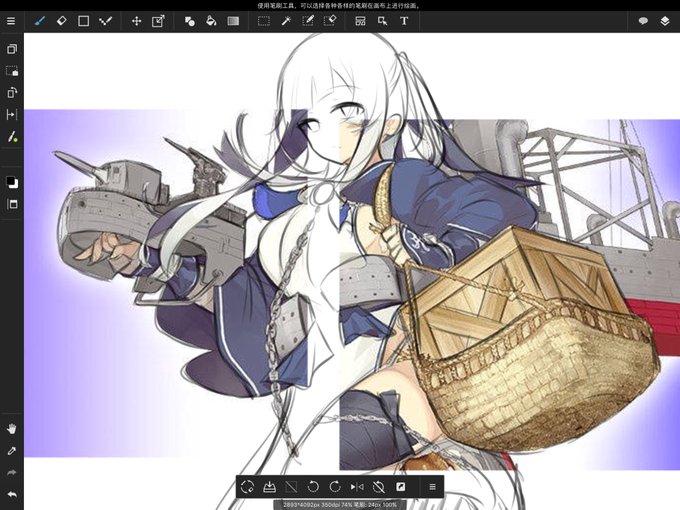This screenshot has height=510, width=680.
Task: Select the Gradient tool
Action: point(233,21)
